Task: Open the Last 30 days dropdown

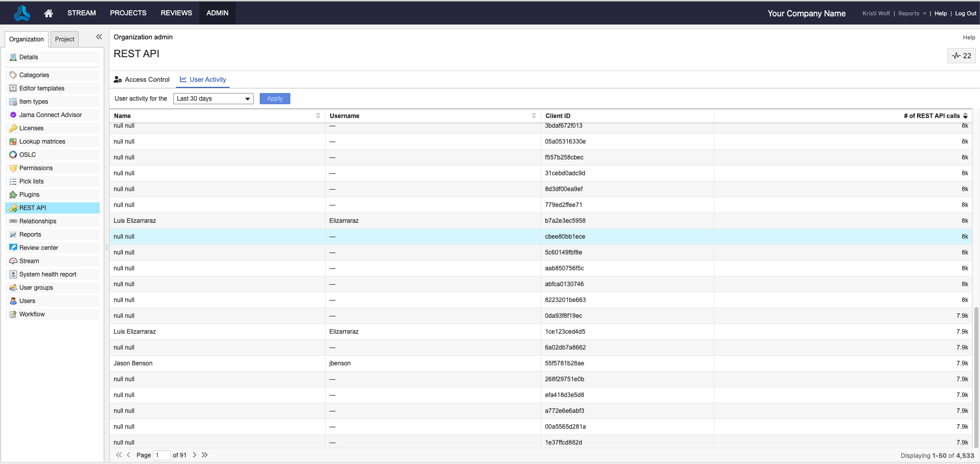Action: click(213, 99)
